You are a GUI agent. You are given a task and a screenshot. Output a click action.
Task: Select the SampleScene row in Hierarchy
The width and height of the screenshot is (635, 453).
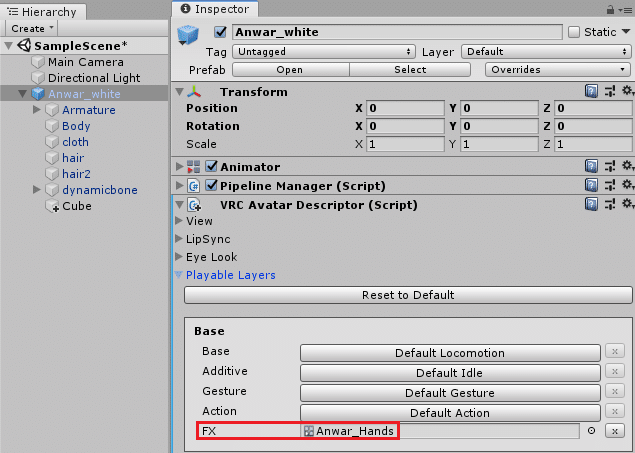84,46
